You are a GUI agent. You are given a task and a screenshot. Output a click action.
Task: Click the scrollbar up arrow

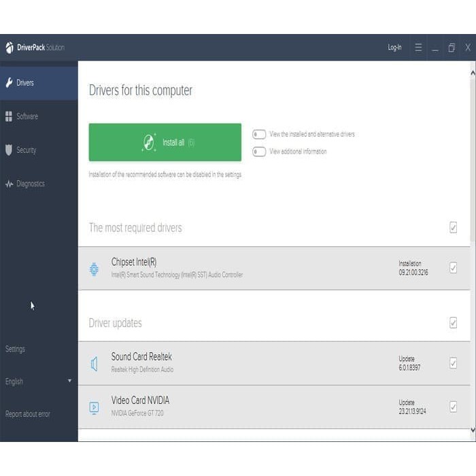(473, 73)
